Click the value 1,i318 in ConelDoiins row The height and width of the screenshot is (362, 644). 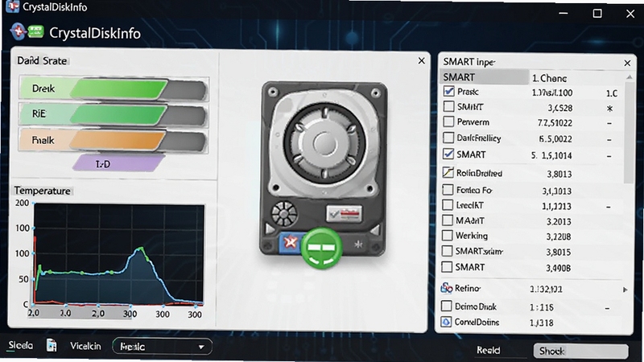tap(541, 323)
